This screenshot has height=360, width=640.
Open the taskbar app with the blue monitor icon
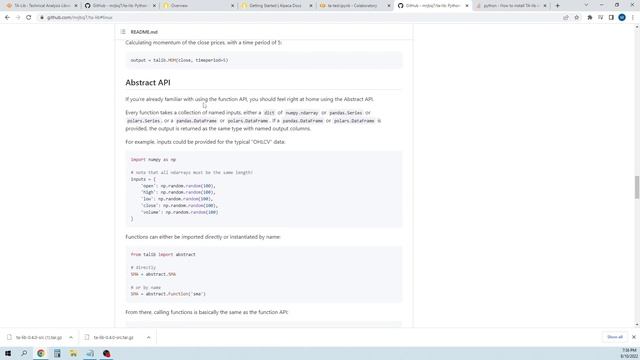(90, 353)
